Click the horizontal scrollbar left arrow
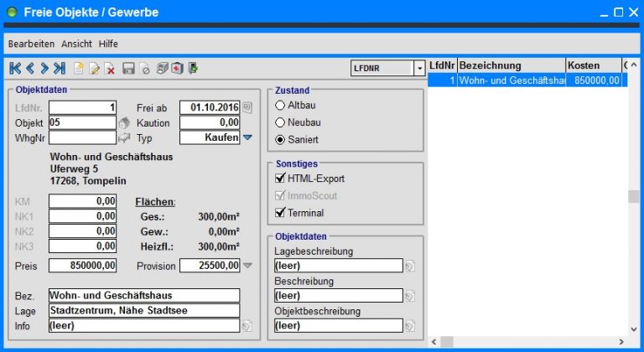 [x=434, y=342]
